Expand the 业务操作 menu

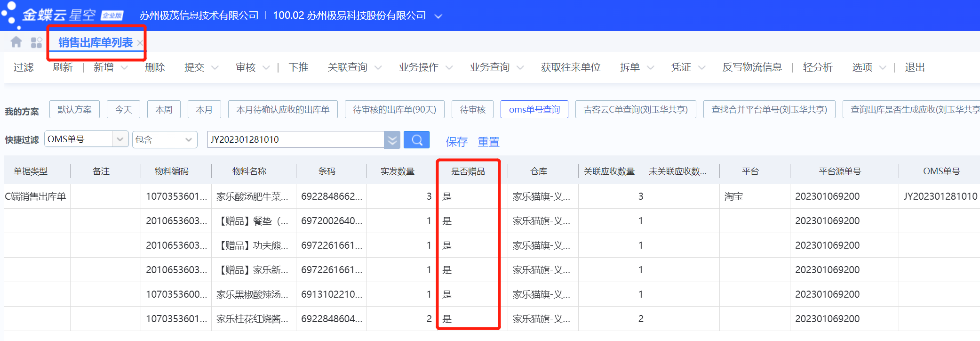coord(425,67)
